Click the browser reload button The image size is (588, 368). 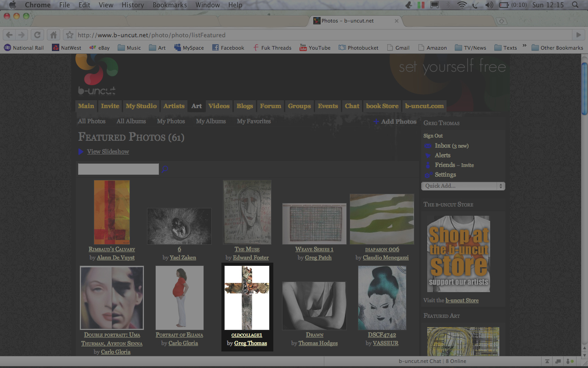[38, 35]
